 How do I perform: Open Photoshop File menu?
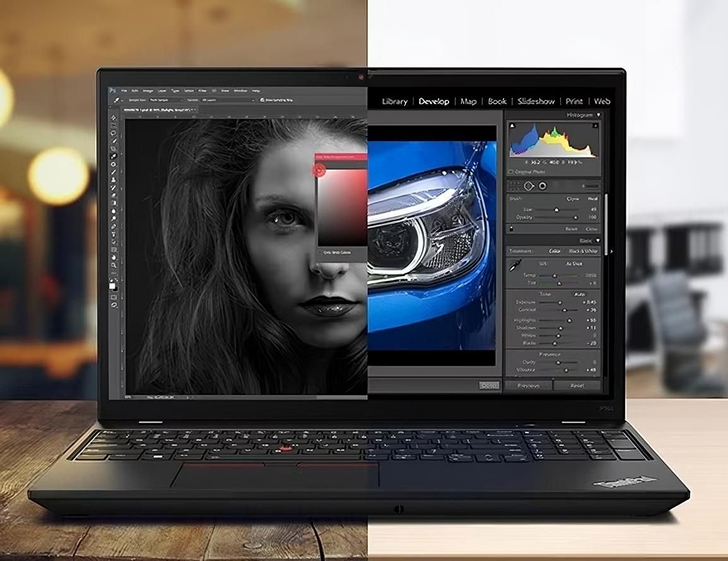124,91
